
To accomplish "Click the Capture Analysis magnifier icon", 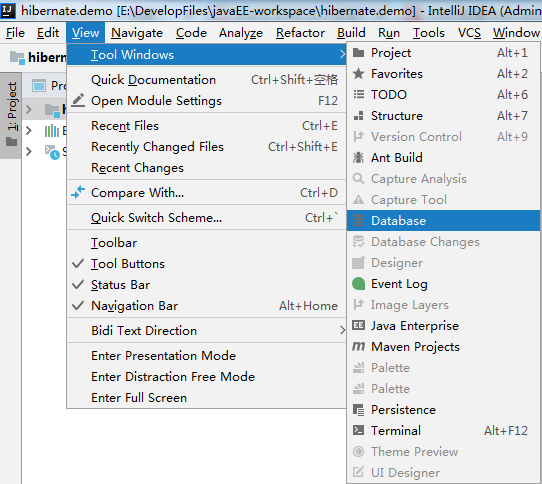I will pyautogui.click(x=358, y=179).
